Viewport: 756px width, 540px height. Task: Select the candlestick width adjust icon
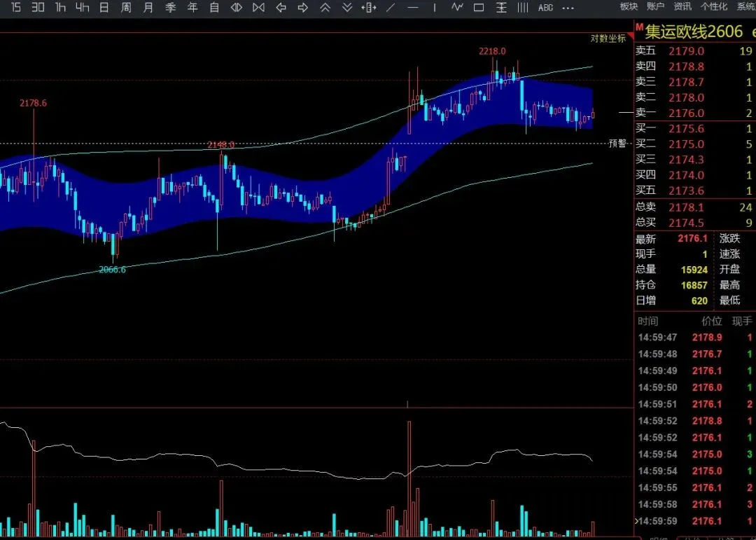tap(370, 8)
